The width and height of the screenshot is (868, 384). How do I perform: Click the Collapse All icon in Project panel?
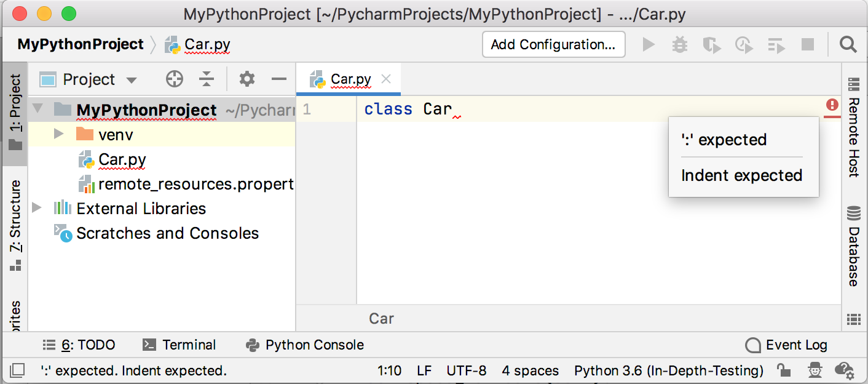click(207, 79)
